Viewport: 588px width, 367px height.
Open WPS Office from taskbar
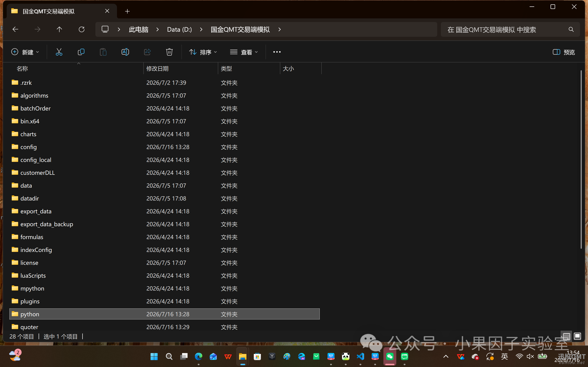(228, 357)
